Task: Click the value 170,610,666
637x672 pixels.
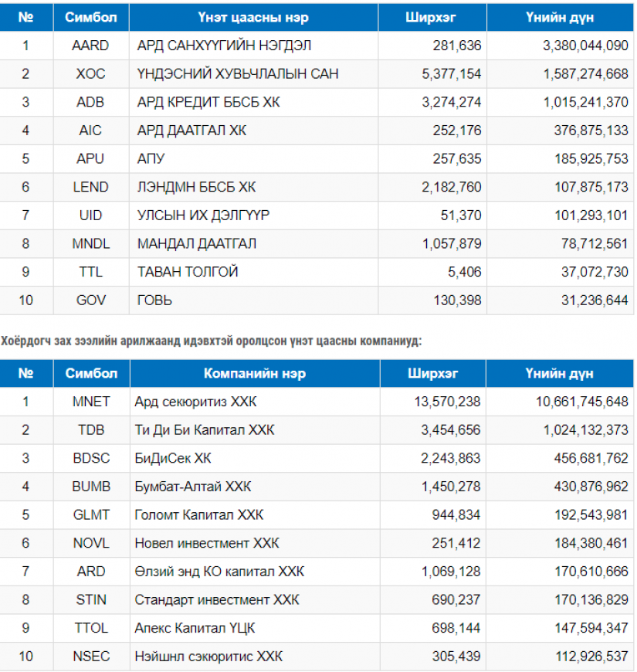Action: (591, 572)
